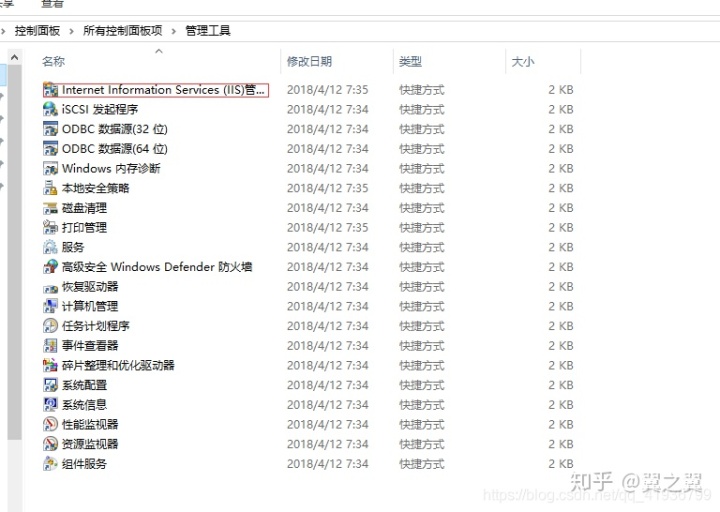The width and height of the screenshot is (720, 512).
Task: Click the 系统配置 icon
Action: [51, 385]
